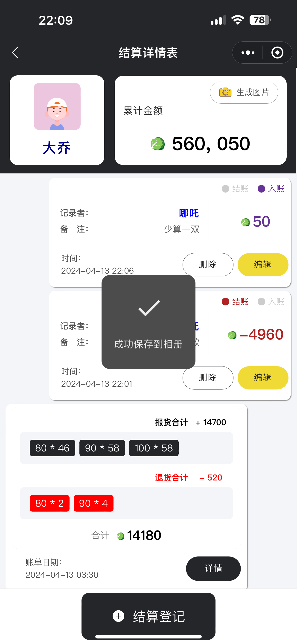
Task: Tap 大乔's avatar picture
Action: [57, 106]
